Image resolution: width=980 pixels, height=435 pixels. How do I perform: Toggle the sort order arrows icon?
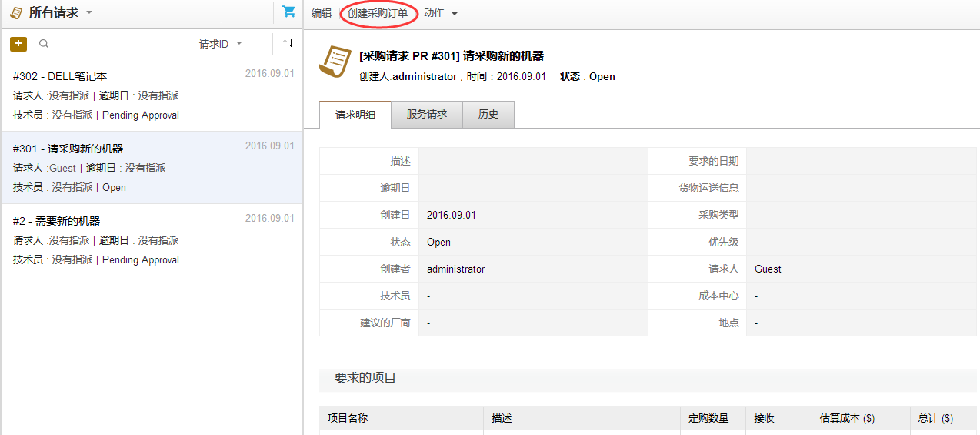288,44
